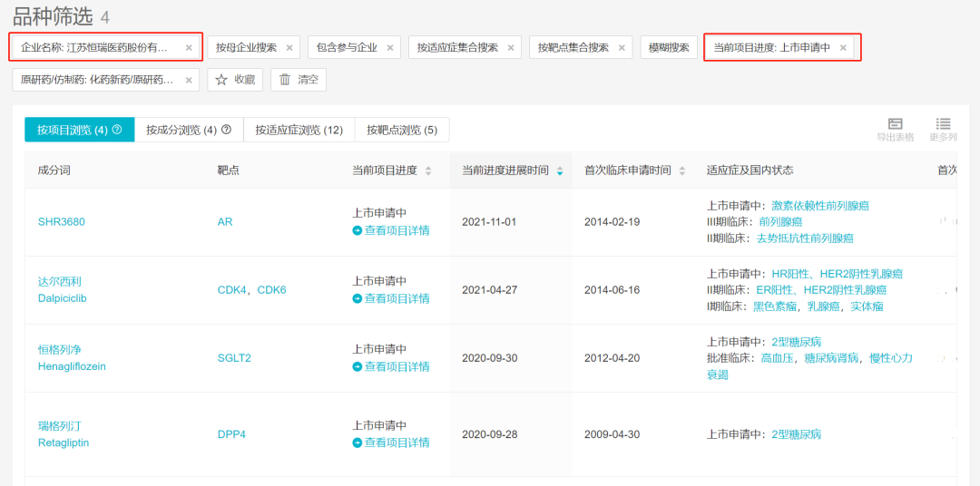
Task: Click the 适应症及国内状态 column header
Action: click(x=750, y=170)
